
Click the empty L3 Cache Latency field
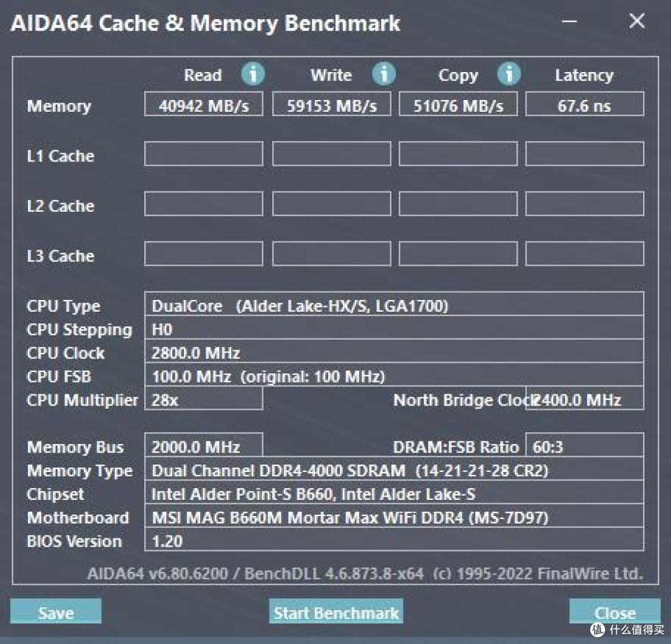(585, 253)
